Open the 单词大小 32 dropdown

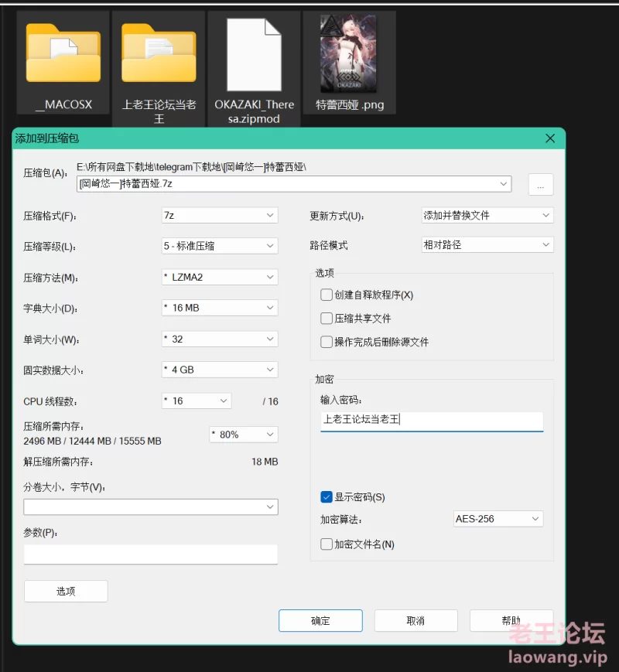tap(220, 339)
